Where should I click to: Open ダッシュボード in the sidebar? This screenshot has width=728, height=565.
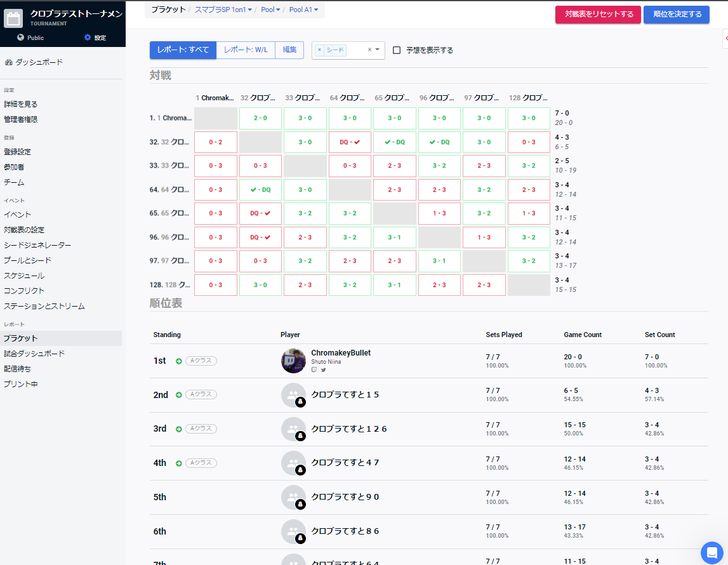(39, 62)
